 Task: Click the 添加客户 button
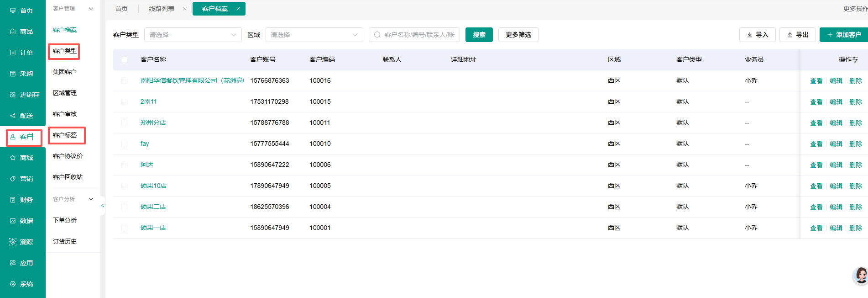coord(844,35)
